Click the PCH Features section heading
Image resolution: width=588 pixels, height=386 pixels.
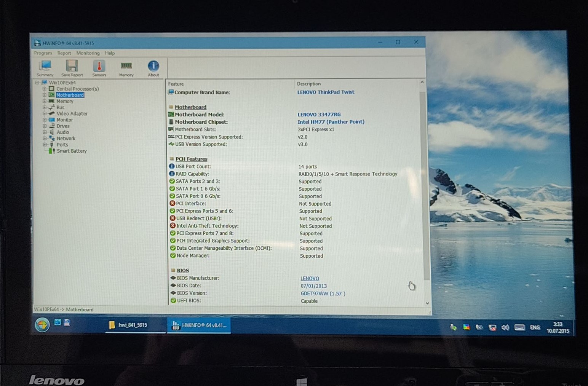pos(192,159)
